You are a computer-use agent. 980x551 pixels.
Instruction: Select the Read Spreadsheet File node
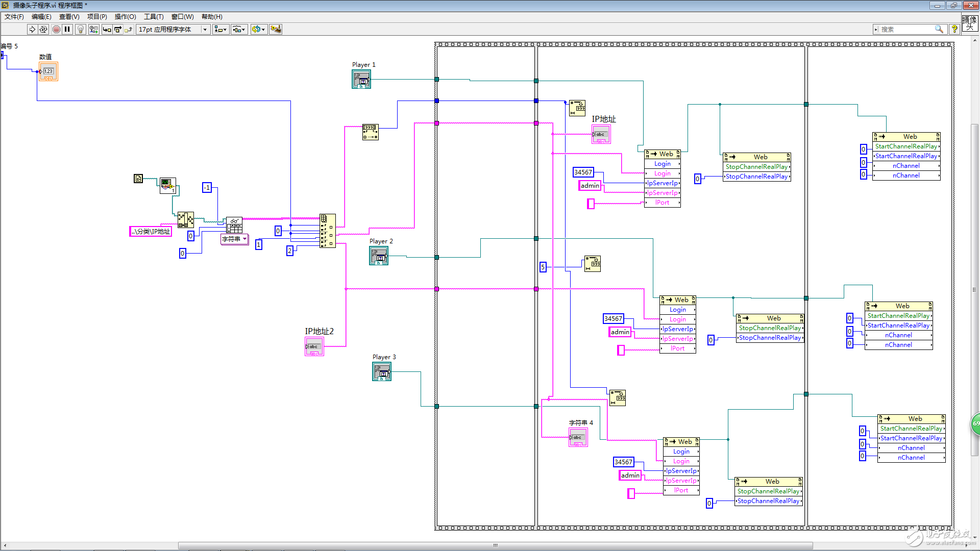[234, 225]
